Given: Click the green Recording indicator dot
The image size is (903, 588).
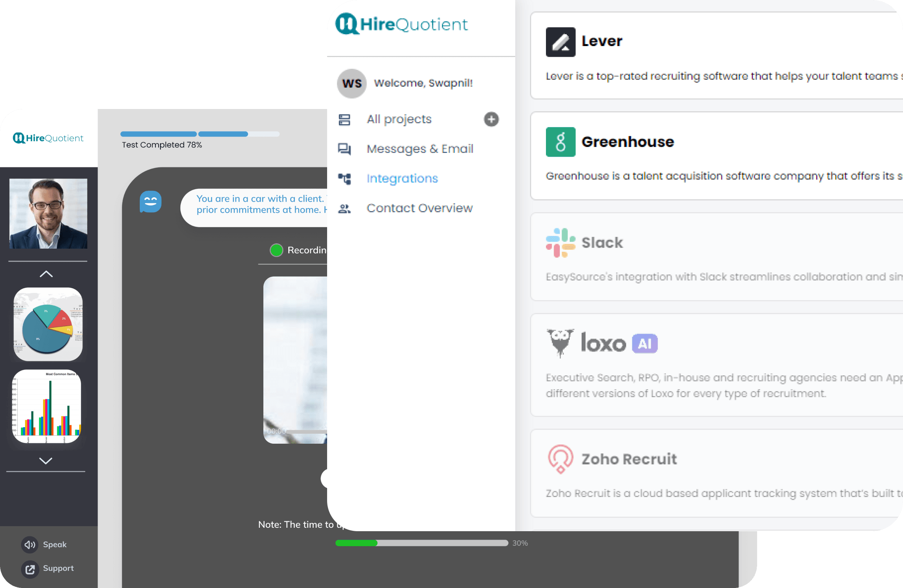Looking at the screenshot, I should click(276, 250).
